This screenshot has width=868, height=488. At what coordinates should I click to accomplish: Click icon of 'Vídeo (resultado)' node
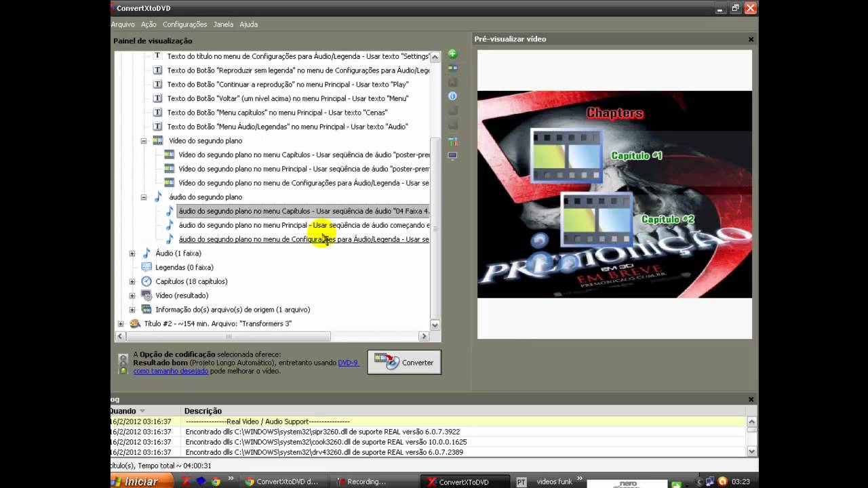(146, 296)
